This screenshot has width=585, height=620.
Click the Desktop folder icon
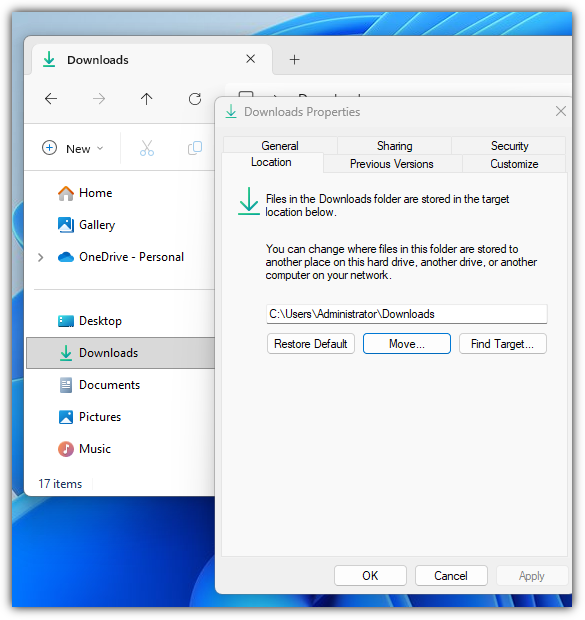66,321
